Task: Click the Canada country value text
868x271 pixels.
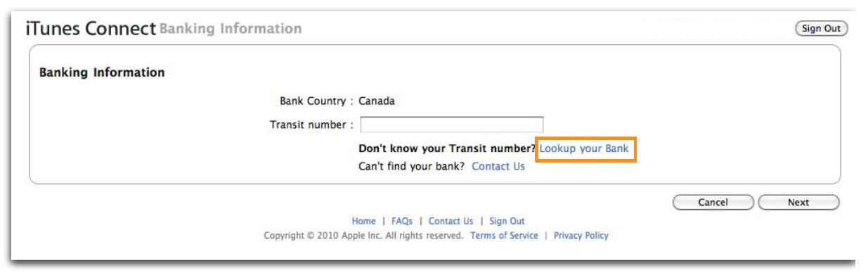Action: click(377, 101)
